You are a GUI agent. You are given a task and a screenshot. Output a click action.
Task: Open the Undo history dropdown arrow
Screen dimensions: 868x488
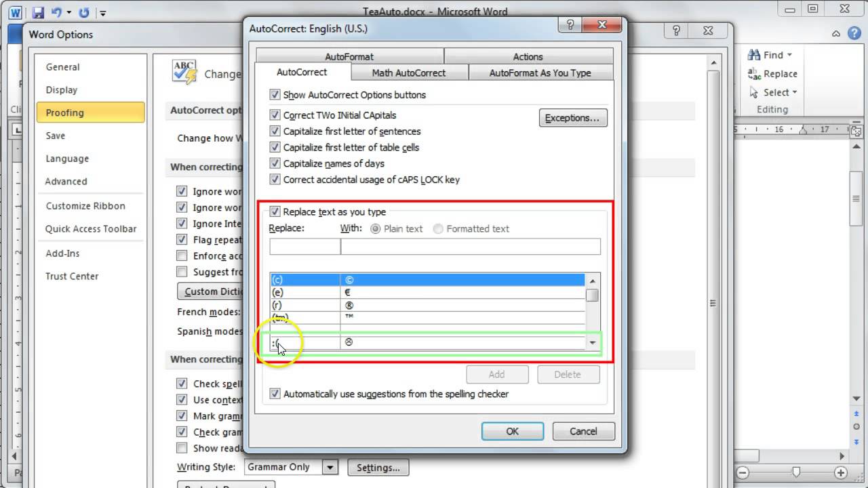click(69, 13)
